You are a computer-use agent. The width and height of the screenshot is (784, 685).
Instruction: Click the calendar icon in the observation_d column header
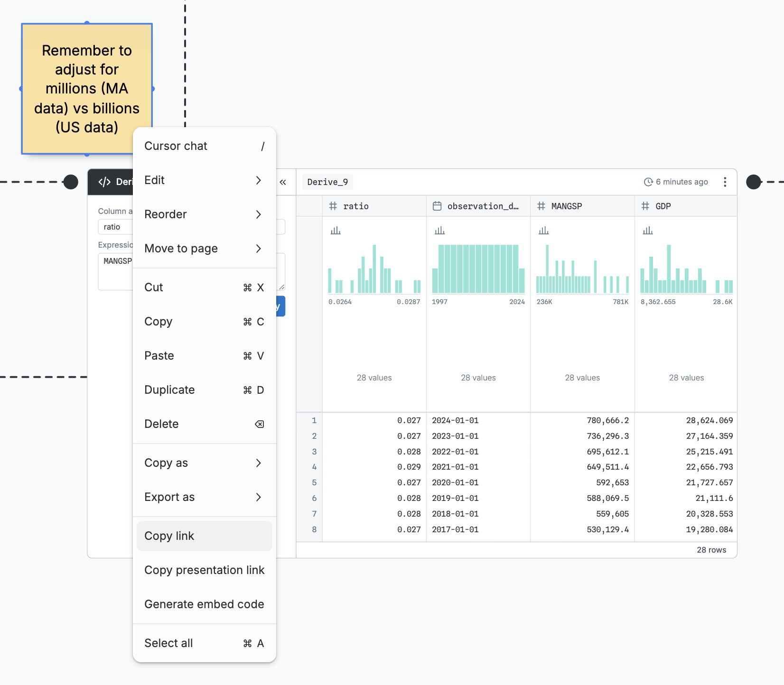tap(437, 206)
